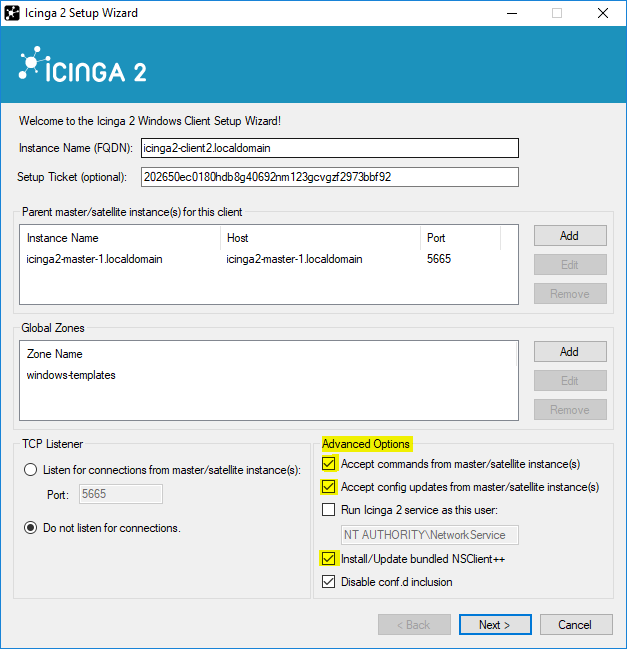This screenshot has width=627, height=649.
Task: Edit the selected global zone
Action: point(570,381)
